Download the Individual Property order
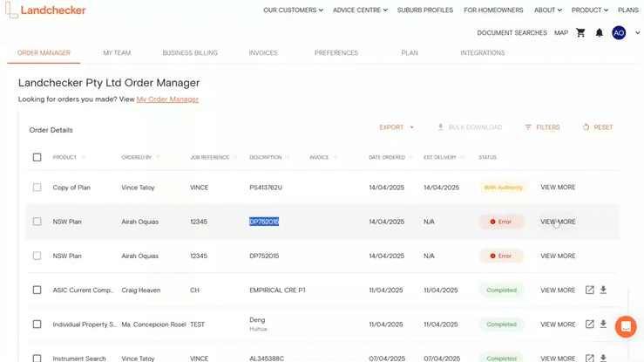Viewport: 644px width, 362px height. (x=603, y=324)
